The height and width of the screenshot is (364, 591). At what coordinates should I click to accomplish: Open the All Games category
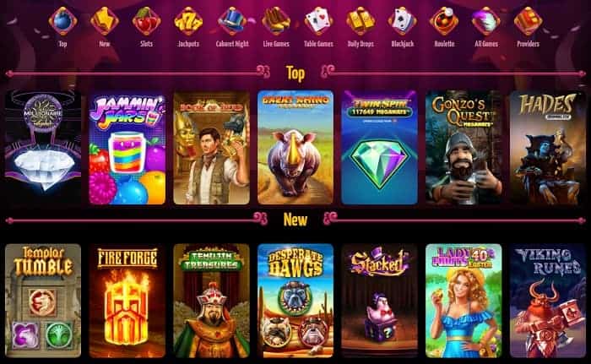point(486,26)
